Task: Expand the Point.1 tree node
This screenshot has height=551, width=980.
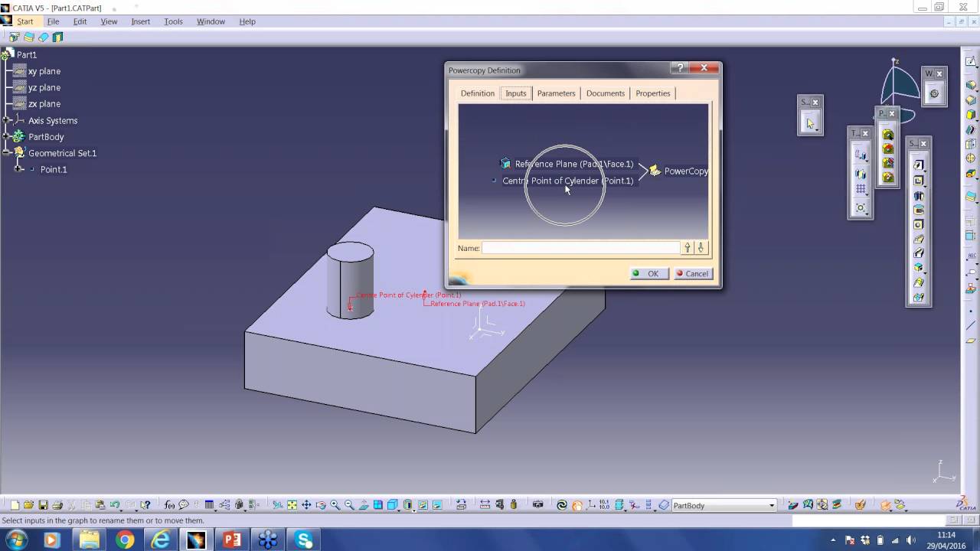Action: pyautogui.click(x=19, y=169)
